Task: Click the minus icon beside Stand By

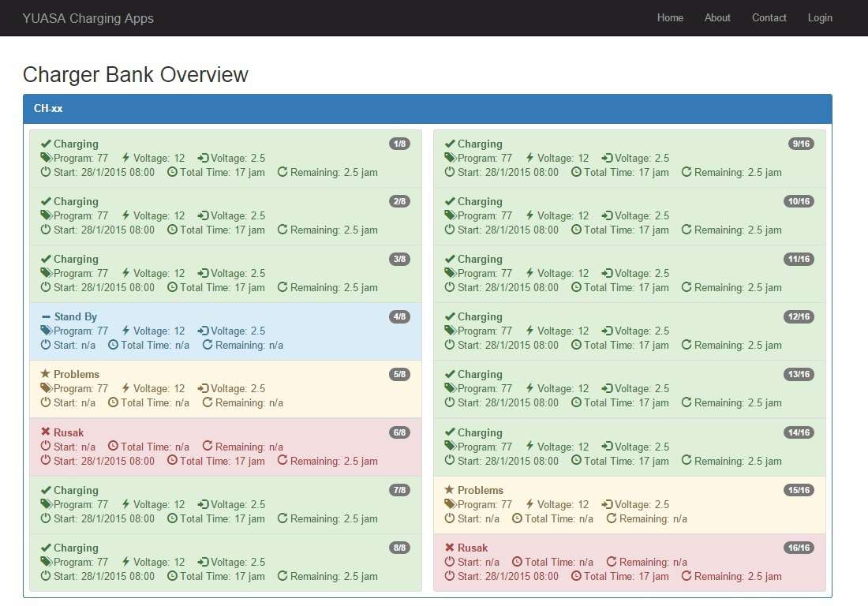Action: [x=46, y=317]
